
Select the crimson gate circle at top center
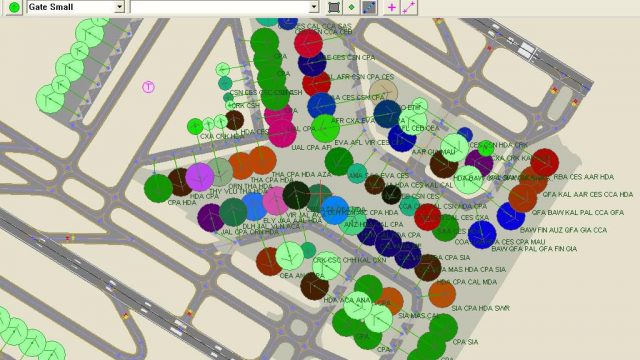[x=308, y=43]
